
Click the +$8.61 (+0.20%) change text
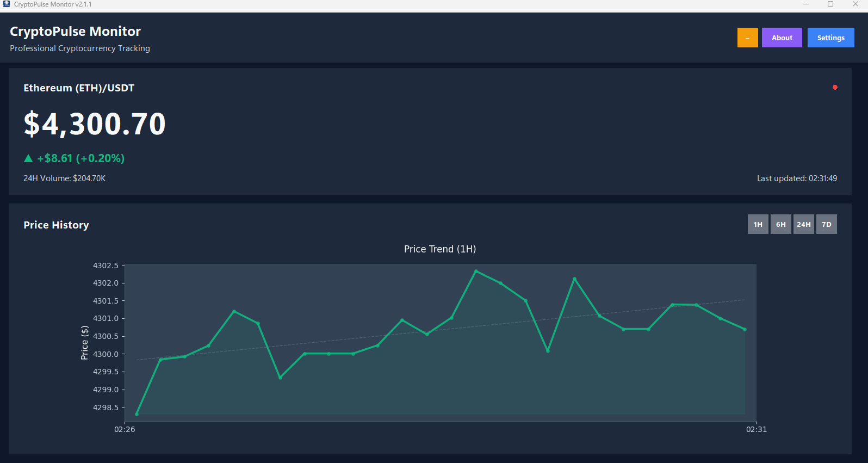[x=80, y=158]
